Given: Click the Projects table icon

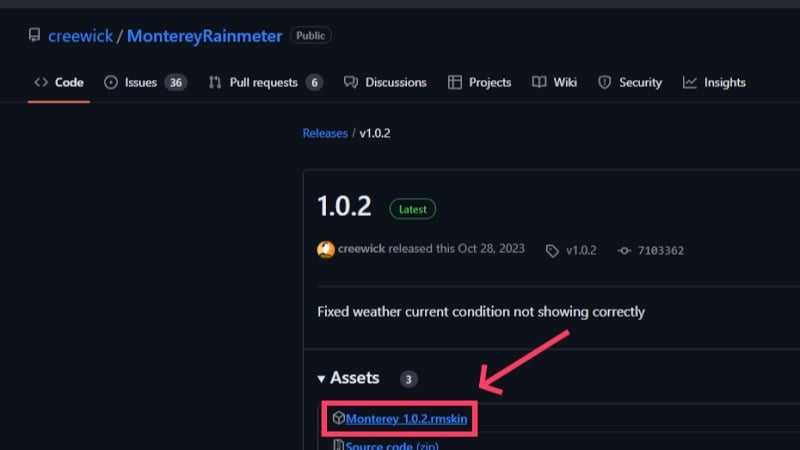Looking at the screenshot, I should click(x=455, y=82).
